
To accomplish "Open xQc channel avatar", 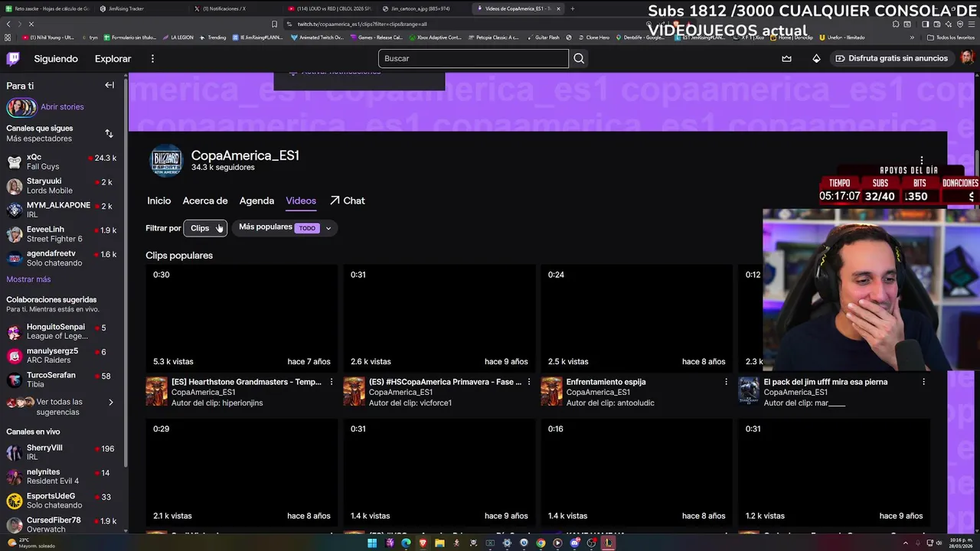I will point(15,162).
